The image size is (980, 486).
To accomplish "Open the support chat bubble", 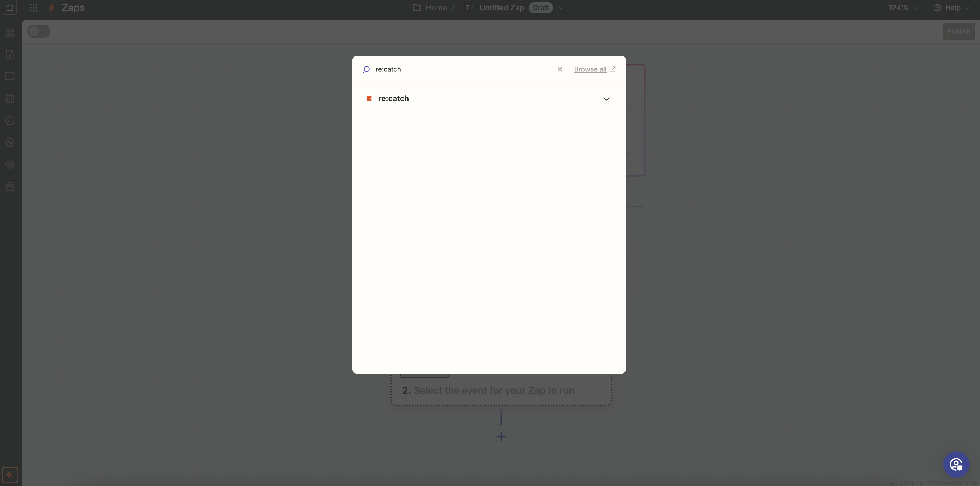I will coord(956,464).
